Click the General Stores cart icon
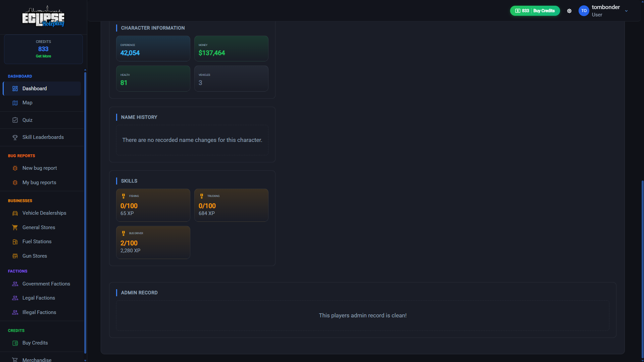This screenshot has width=644, height=362. (15, 227)
